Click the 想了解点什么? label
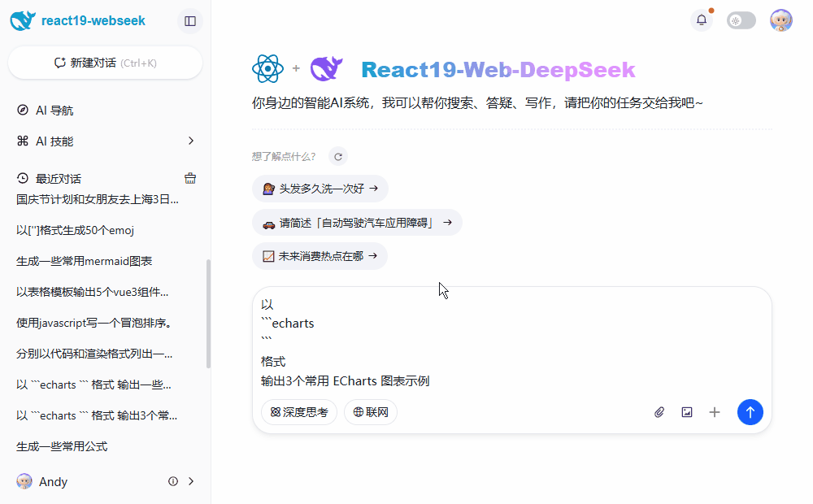Screen dimensions: 813x504 point(284,157)
